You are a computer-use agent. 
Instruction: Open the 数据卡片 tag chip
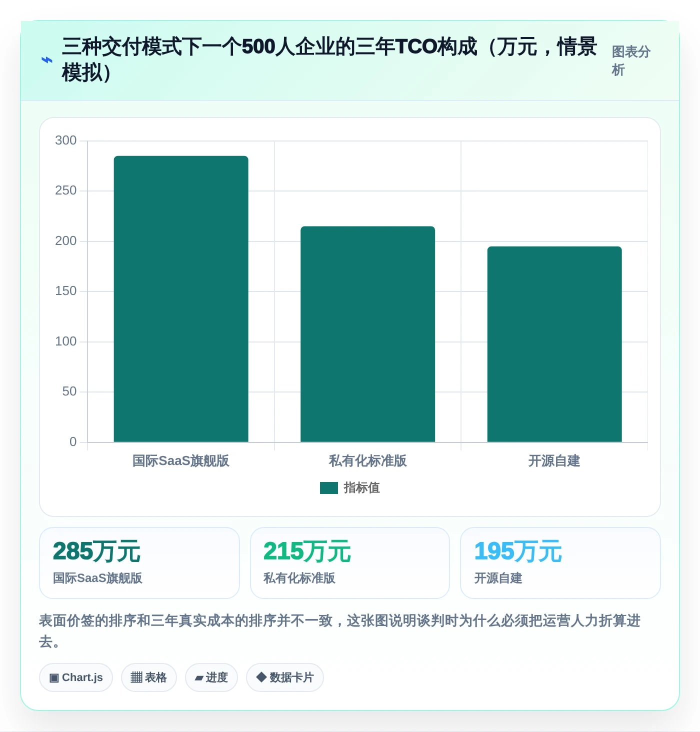click(285, 677)
